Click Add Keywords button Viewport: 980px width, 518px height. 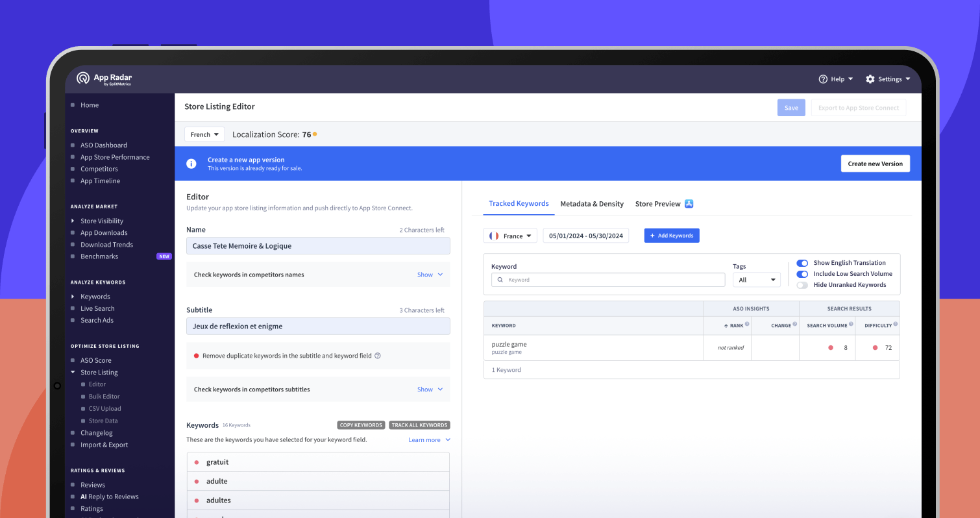(x=672, y=236)
